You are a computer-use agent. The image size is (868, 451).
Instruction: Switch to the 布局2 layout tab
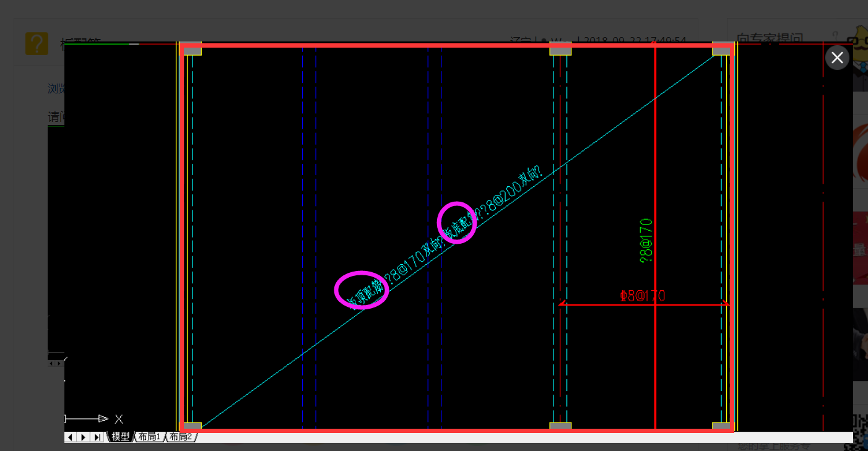coord(182,437)
